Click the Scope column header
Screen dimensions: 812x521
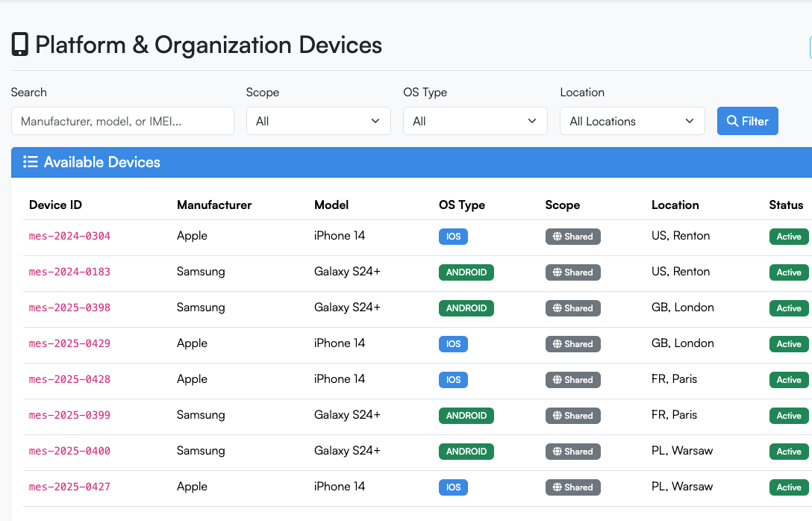tap(563, 205)
